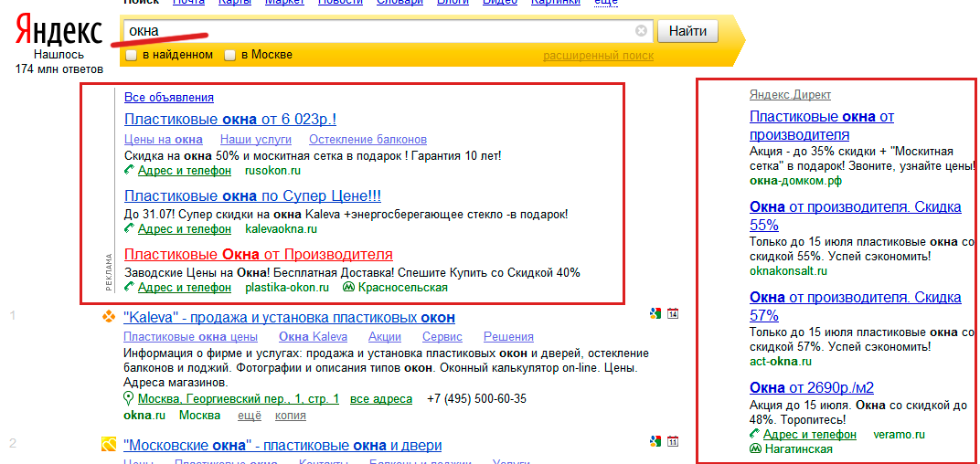Click the '174 млн ответов' results count
This screenshot has width=980, height=464.
tap(59, 69)
